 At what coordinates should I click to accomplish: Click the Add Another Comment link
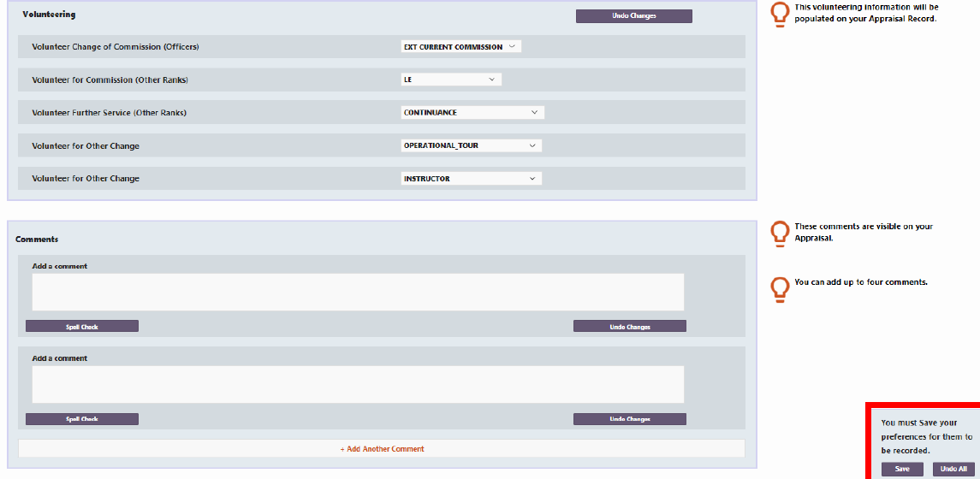(382, 449)
